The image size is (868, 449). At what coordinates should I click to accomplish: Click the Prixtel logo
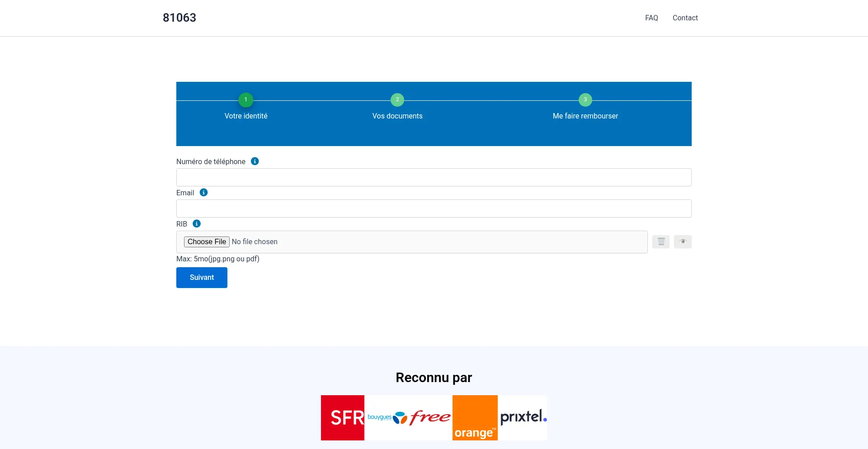click(523, 418)
